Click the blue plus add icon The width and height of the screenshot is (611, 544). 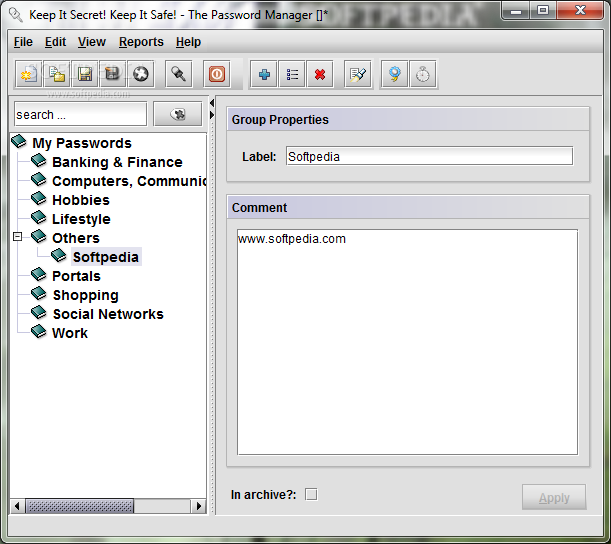(264, 74)
